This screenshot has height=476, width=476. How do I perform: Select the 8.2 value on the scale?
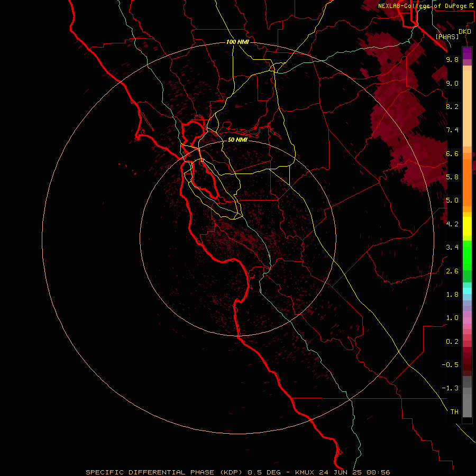pos(452,106)
